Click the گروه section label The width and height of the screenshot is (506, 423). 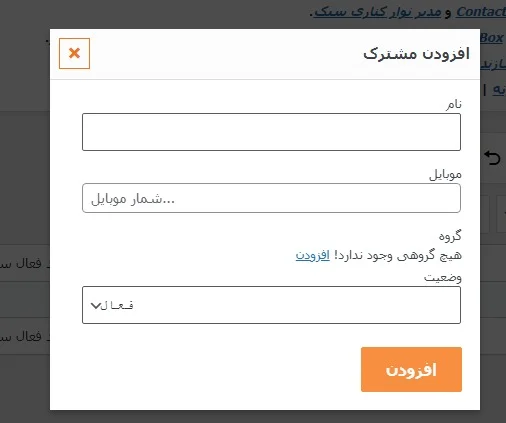[x=450, y=236]
